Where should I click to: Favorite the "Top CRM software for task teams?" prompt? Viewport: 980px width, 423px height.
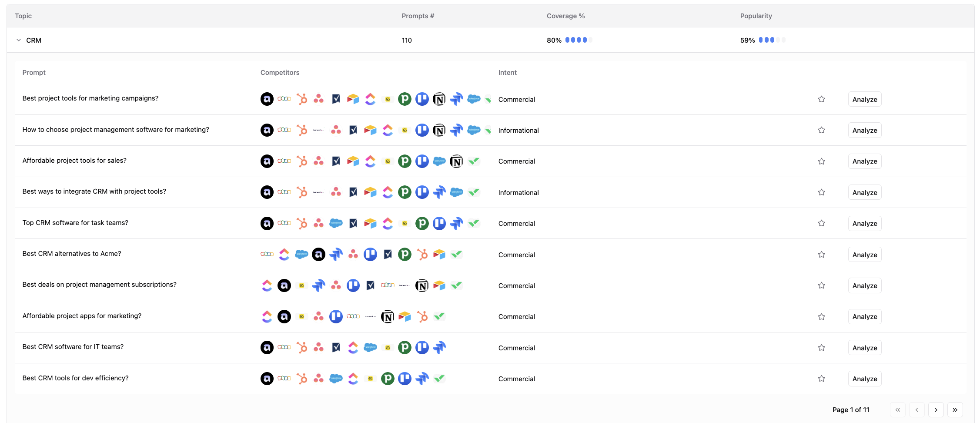click(821, 223)
